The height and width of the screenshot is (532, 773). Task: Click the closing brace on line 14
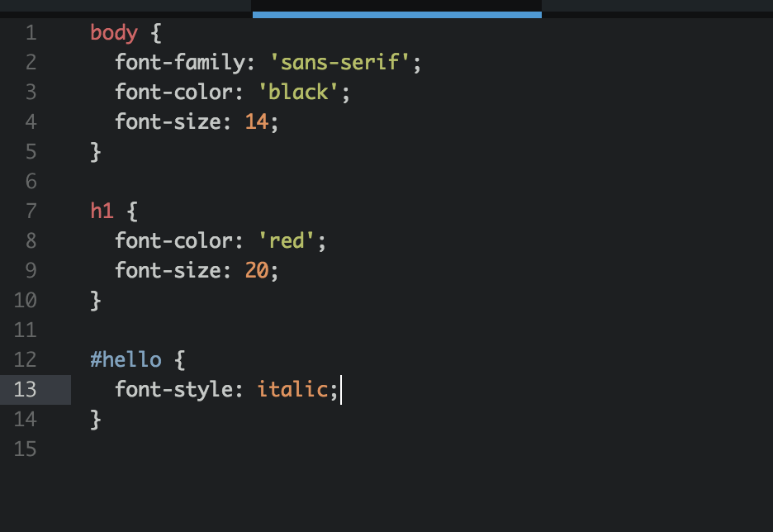point(96,419)
